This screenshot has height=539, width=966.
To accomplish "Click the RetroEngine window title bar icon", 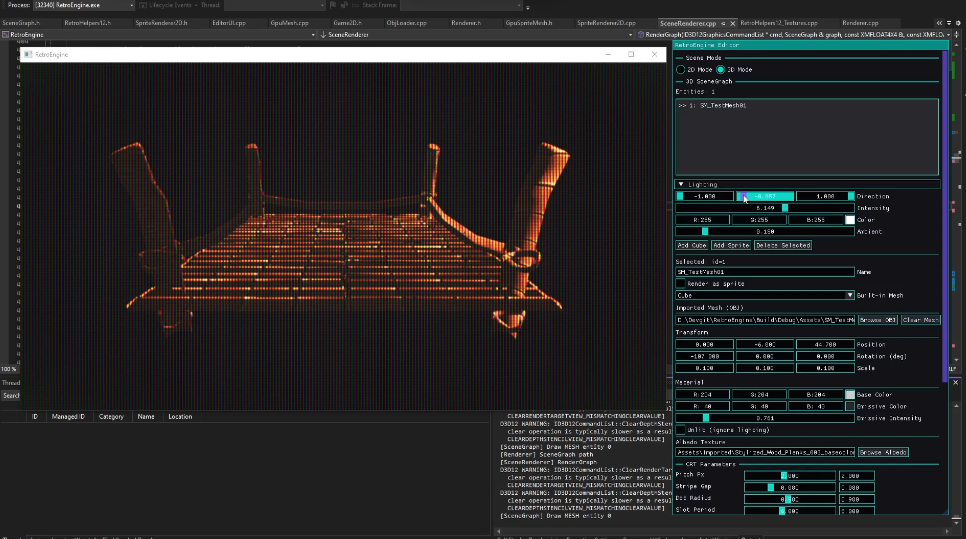I will 28,54.
